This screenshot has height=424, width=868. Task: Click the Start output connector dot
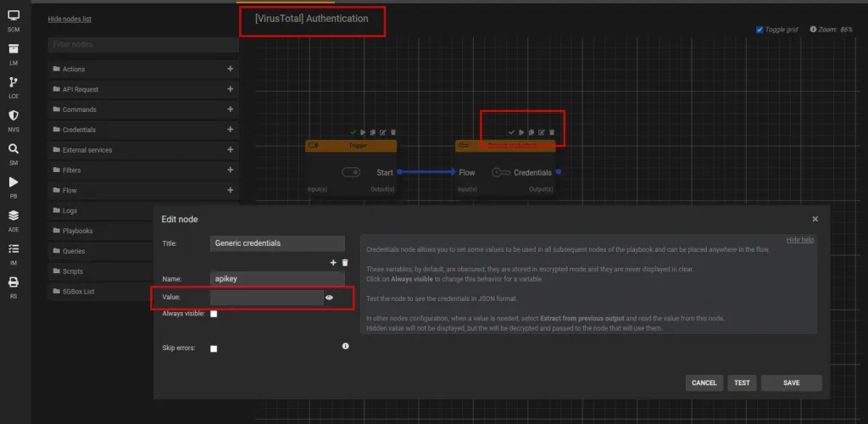coord(399,172)
